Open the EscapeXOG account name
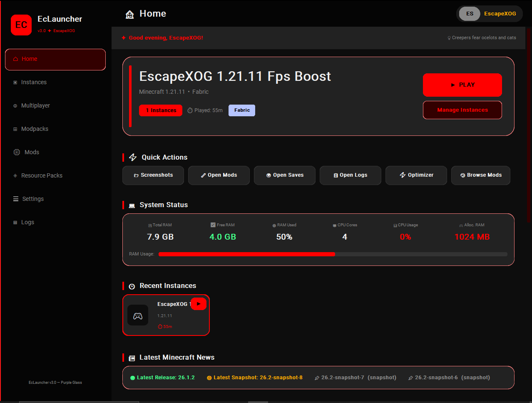Screen dimensions: 532x403 tap(500, 14)
